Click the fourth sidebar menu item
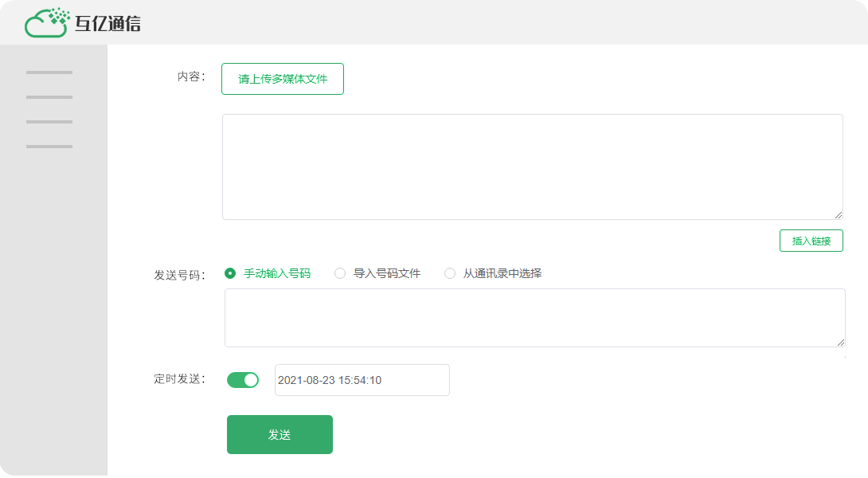 [49, 145]
